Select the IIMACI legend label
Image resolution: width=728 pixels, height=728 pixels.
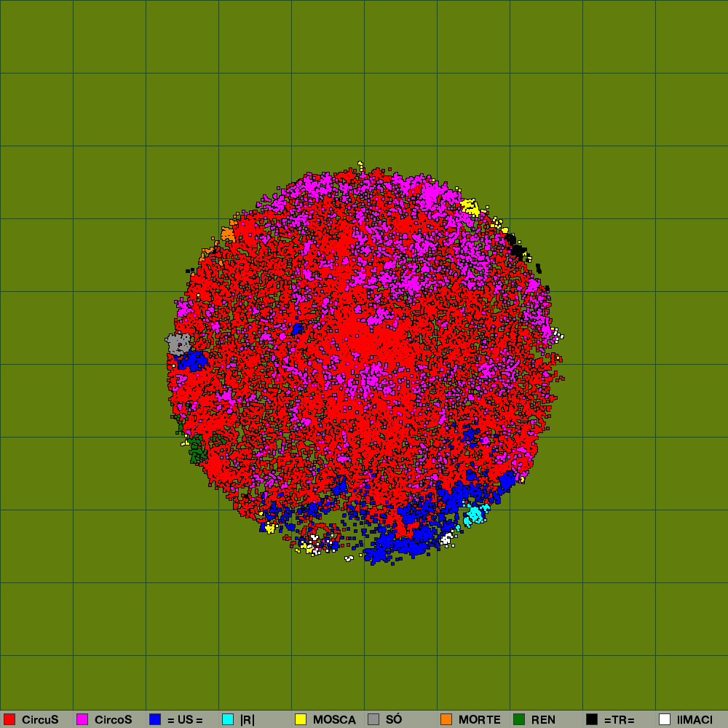click(695, 720)
